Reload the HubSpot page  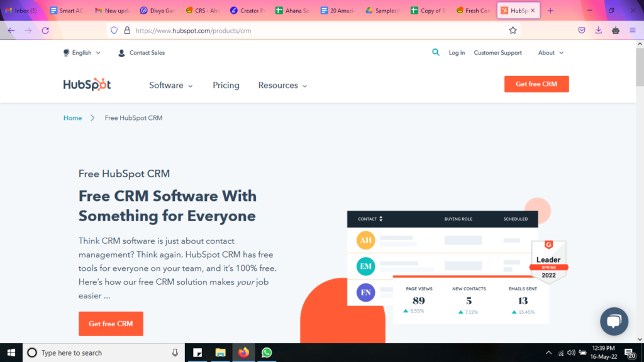tap(45, 30)
